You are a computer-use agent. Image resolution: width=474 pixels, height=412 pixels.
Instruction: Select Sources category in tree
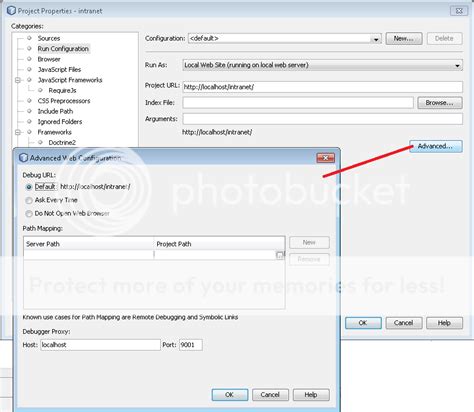click(x=49, y=38)
